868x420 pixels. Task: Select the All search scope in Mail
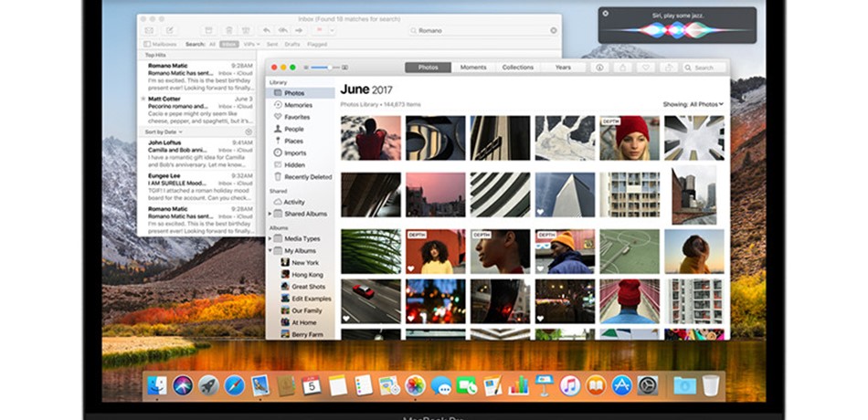(x=212, y=44)
